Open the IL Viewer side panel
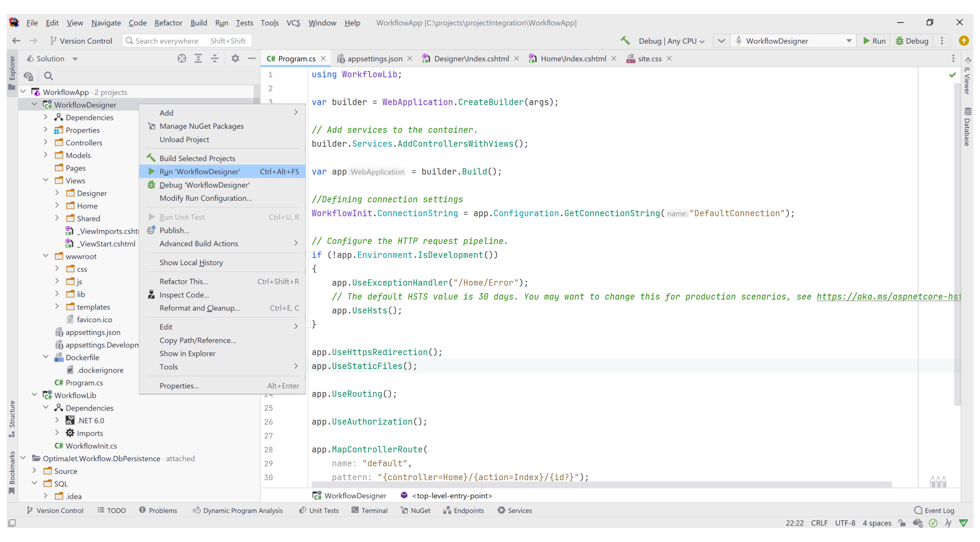Image resolution: width=980 pixels, height=542 pixels. point(967,76)
